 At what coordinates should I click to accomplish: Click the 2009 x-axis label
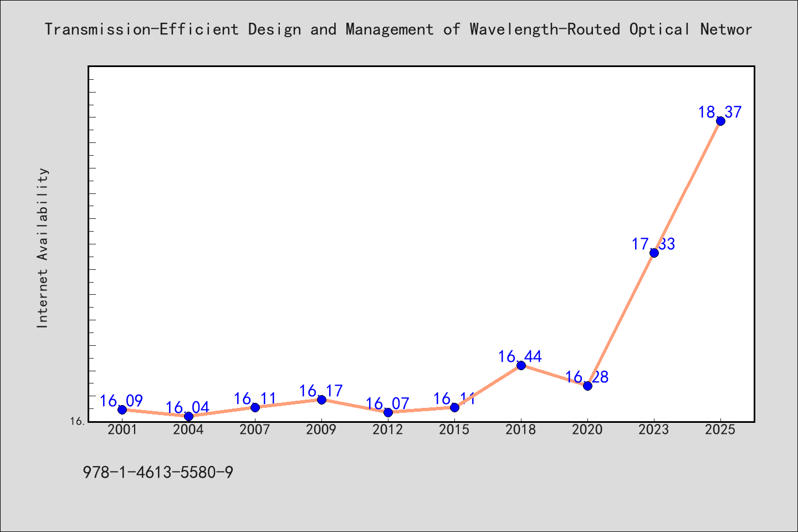(x=321, y=430)
